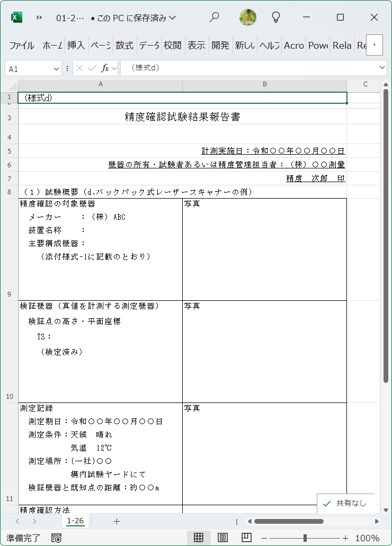Click the vertical scroll up arrow
Viewport: 392px width, 546px height.
click(386, 85)
